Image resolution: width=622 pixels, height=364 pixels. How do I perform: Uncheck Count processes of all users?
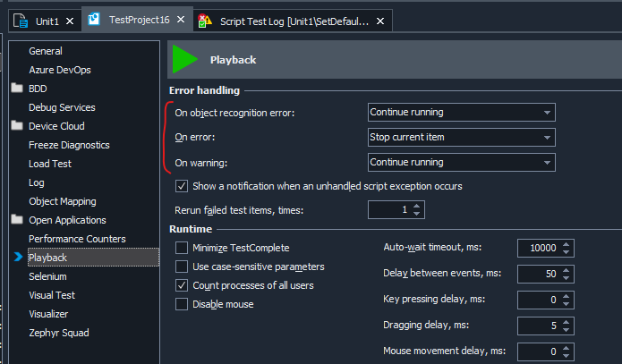183,285
